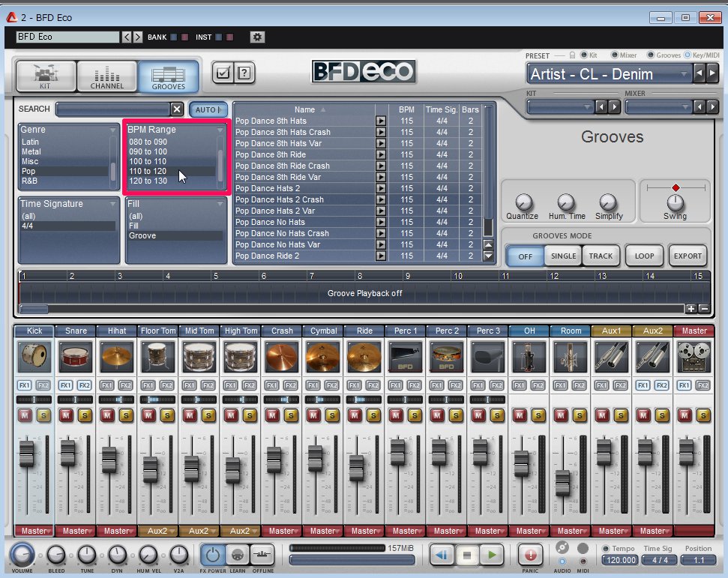The width and height of the screenshot is (728, 578).
Task: Expand the Genre filter dropdown
Action: pyautogui.click(x=112, y=130)
